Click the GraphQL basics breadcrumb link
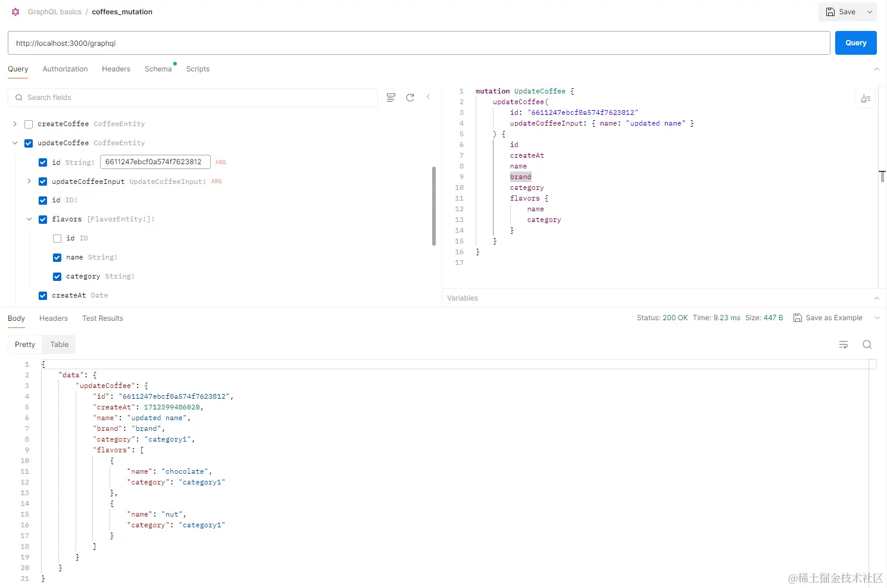 coord(55,12)
